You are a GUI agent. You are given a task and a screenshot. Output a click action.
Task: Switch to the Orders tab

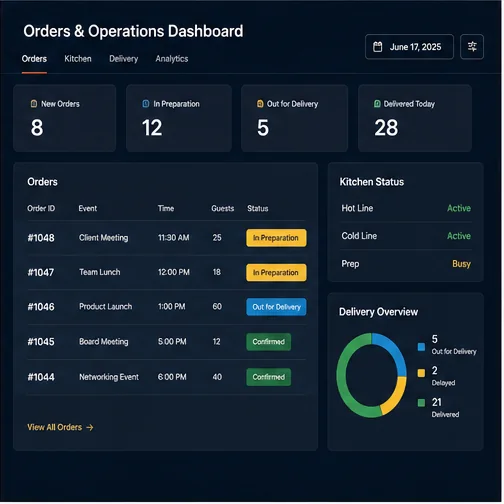[34, 59]
